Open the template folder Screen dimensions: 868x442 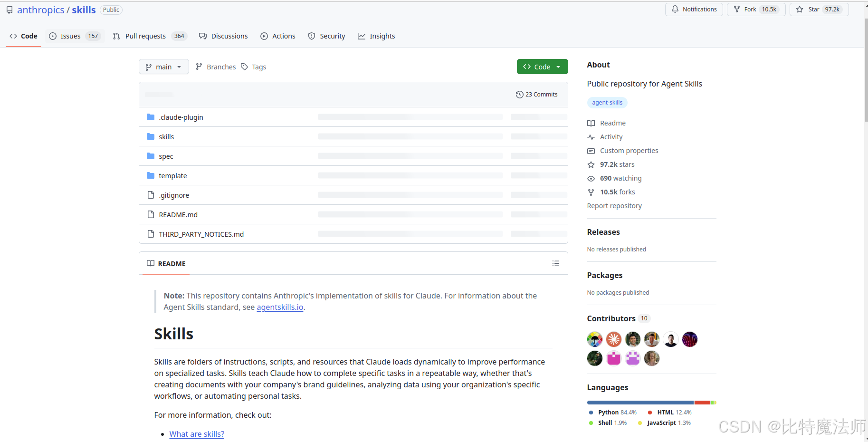click(173, 176)
